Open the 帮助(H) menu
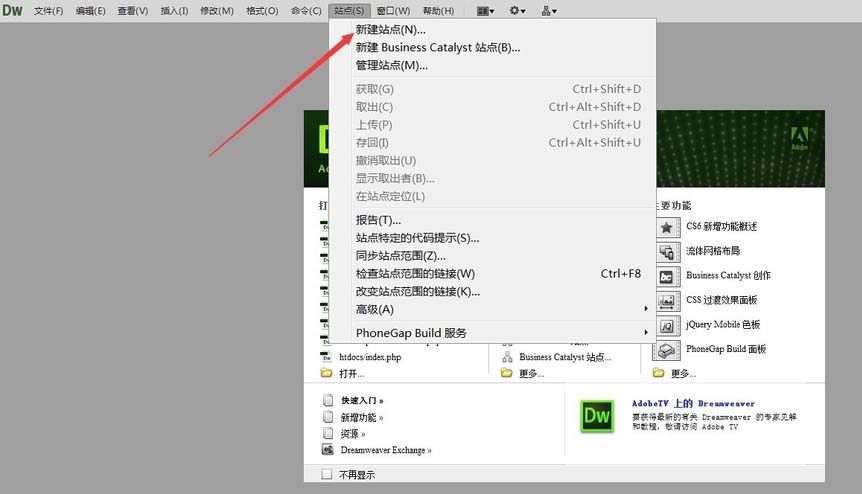This screenshot has height=494, width=862. coord(438,11)
